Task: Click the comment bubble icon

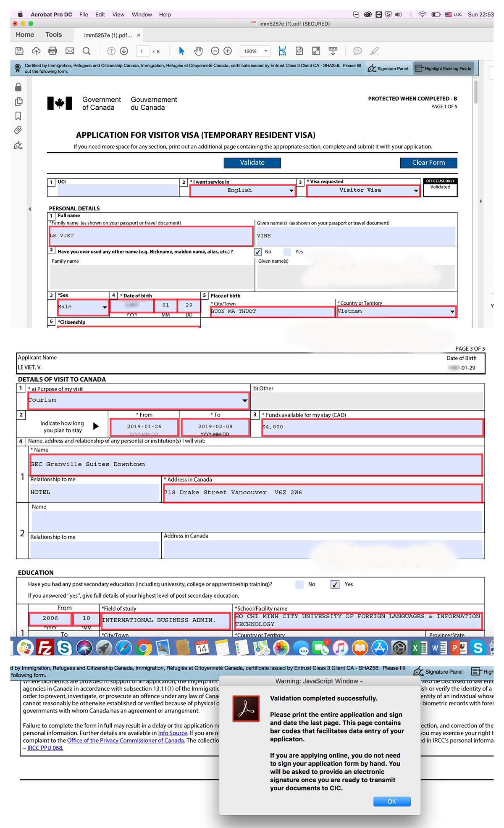Action: pyautogui.click(x=357, y=51)
